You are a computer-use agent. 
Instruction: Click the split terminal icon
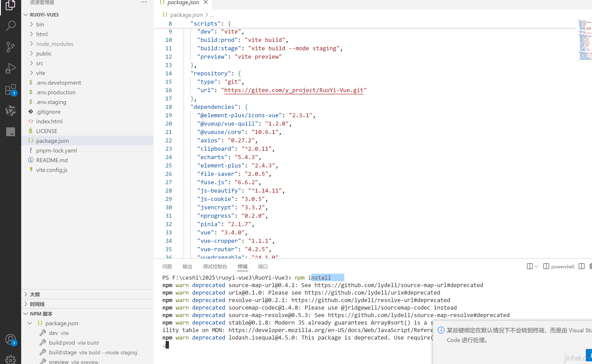tap(530, 266)
